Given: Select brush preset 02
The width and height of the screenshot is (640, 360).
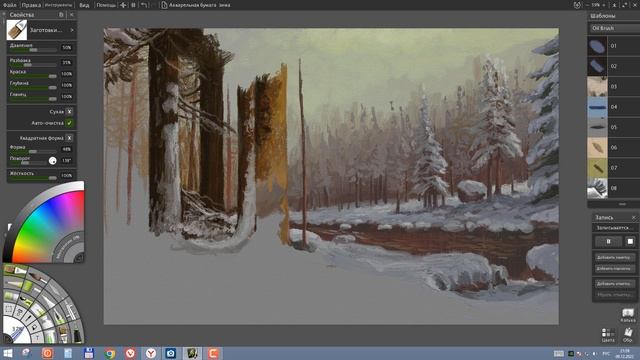Looking at the screenshot, I should (613, 66).
